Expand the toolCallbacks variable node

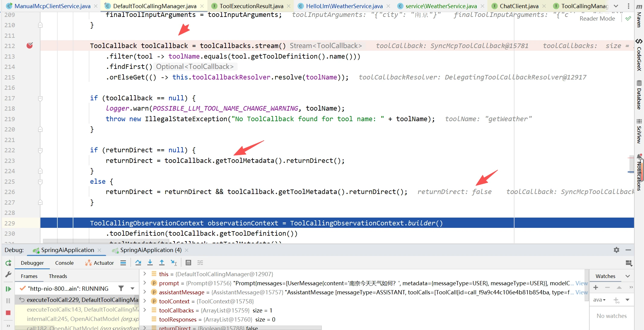(x=145, y=310)
